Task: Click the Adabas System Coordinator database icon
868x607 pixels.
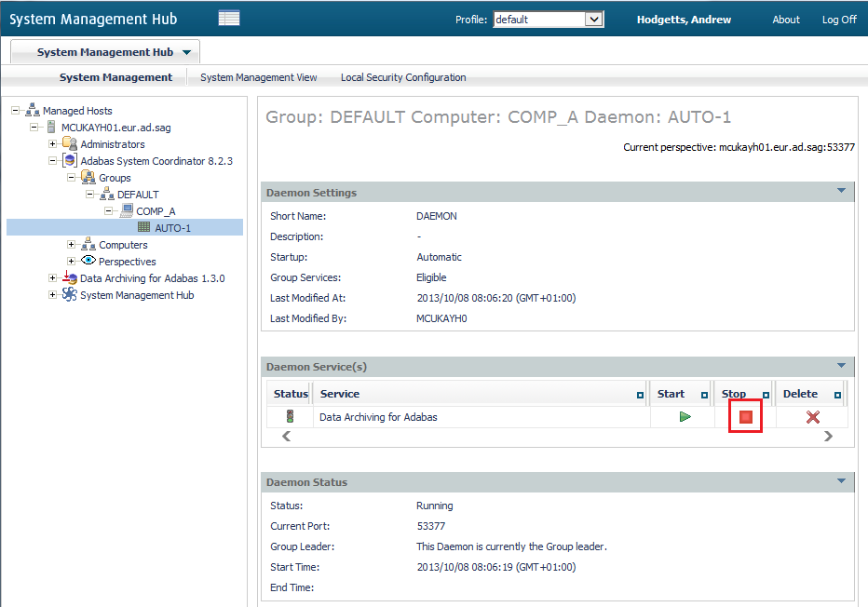Action: pyautogui.click(x=70, y=161)
